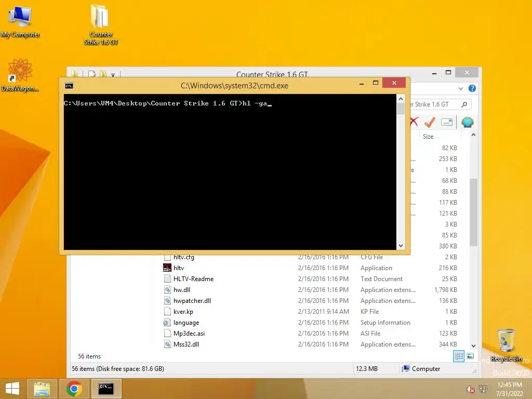This screenshot has height=399, width=532.
Task: Open the Windows Start button
Action: click(12, 389)
